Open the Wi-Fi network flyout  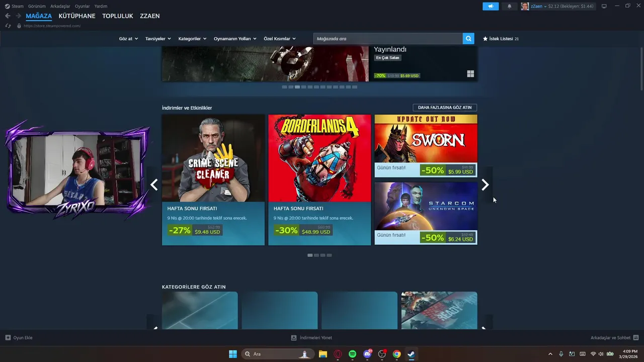point(593,354)
